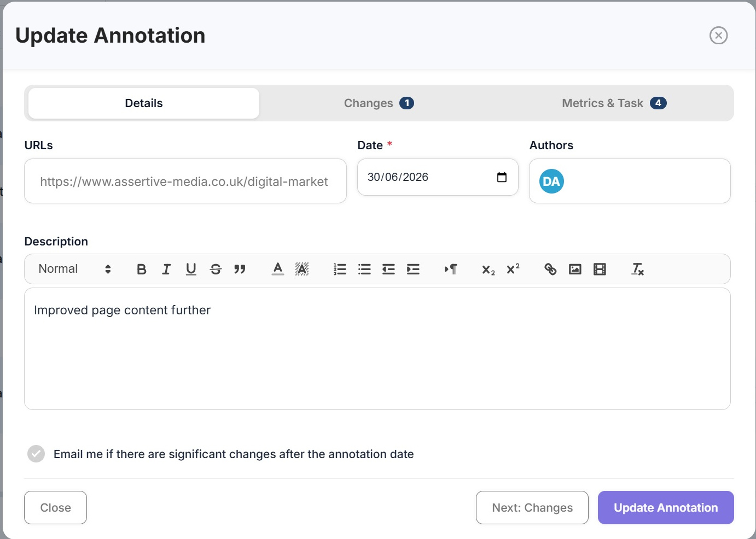The height and width of the screenshot is (539, 756).
Task: Insert an image into description
Action: [575, 269]
